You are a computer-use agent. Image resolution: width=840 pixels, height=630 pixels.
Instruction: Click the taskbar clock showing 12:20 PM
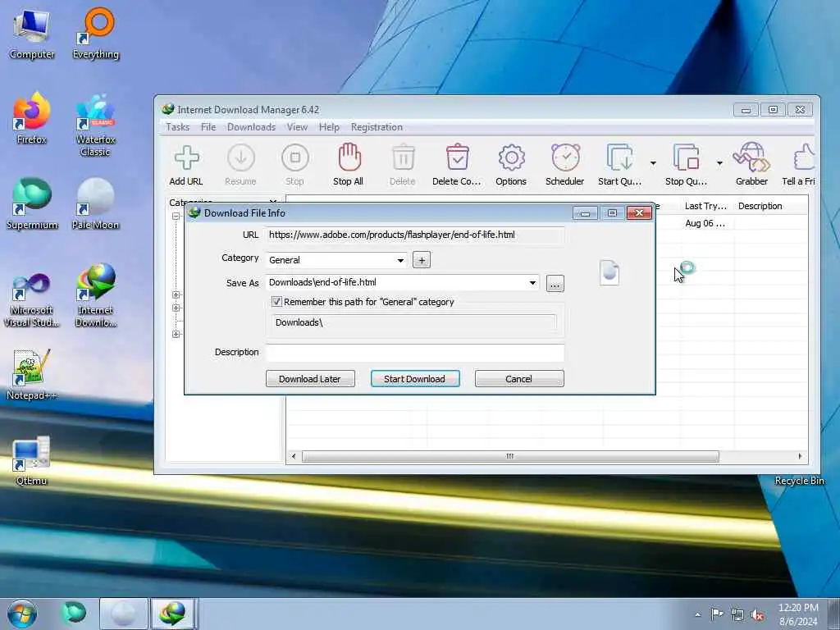click(x=798, y=614)
